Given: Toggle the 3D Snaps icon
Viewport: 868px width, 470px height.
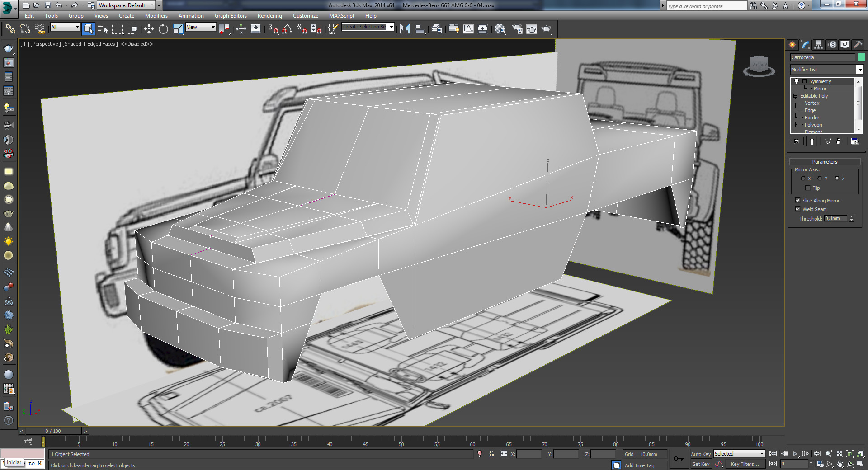Looking at the screenshot, I should click(273, 29).
